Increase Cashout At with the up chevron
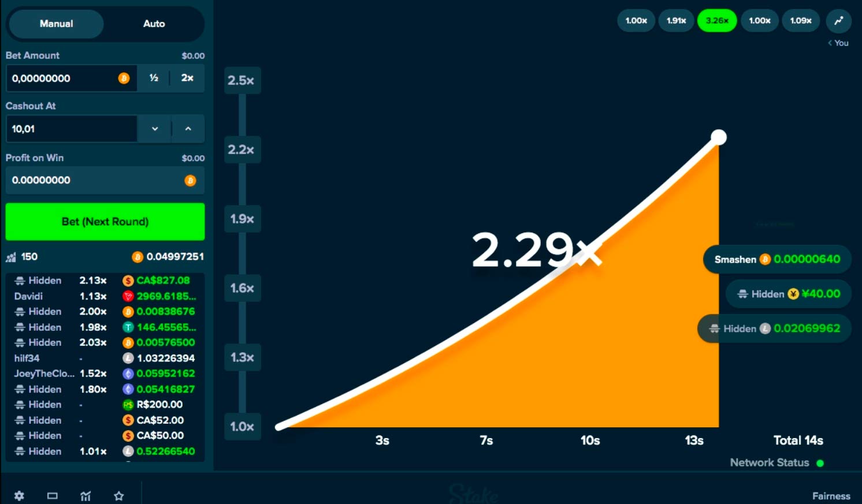862x504 pixels. click(x=188, y=129)
